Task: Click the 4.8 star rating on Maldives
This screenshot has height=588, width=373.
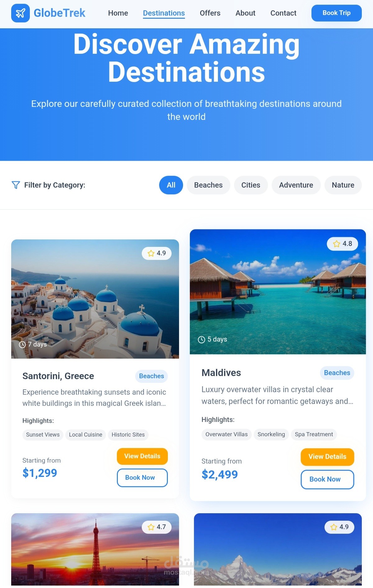Action: 342,244
